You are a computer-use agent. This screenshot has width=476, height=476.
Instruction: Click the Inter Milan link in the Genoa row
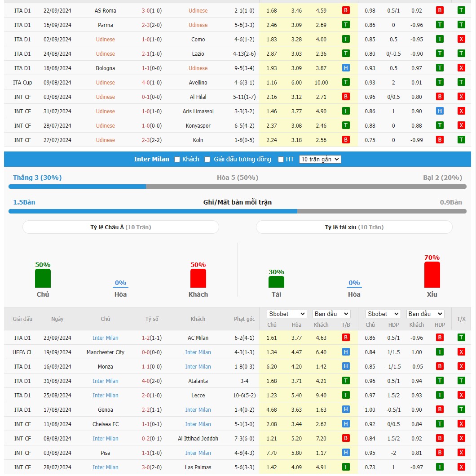coord(198,410)
